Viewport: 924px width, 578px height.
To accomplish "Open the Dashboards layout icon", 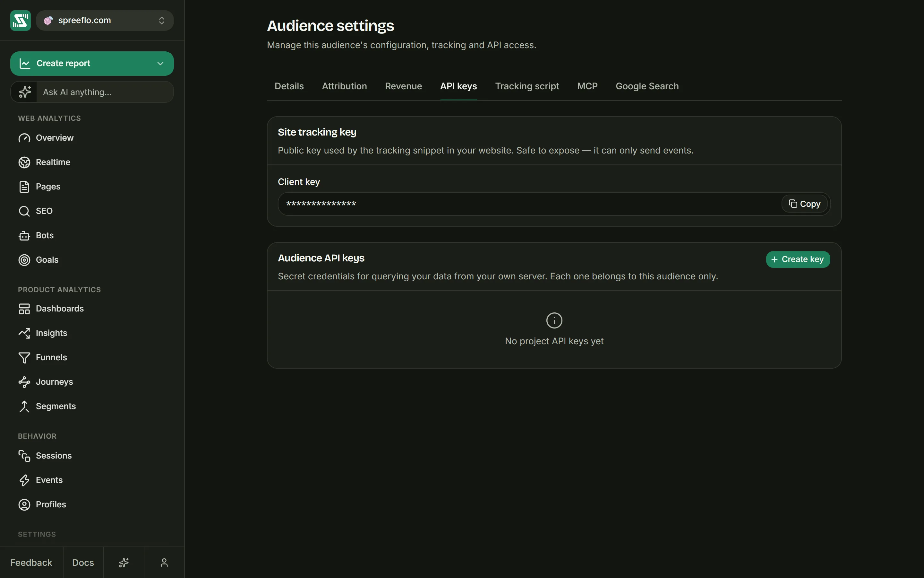I will [x=24, y=309].
